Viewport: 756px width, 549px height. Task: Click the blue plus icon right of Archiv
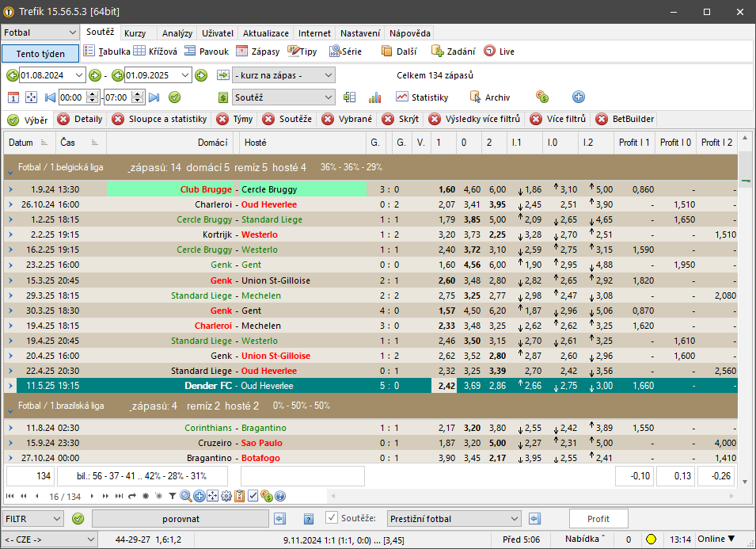tap(579, 97)
